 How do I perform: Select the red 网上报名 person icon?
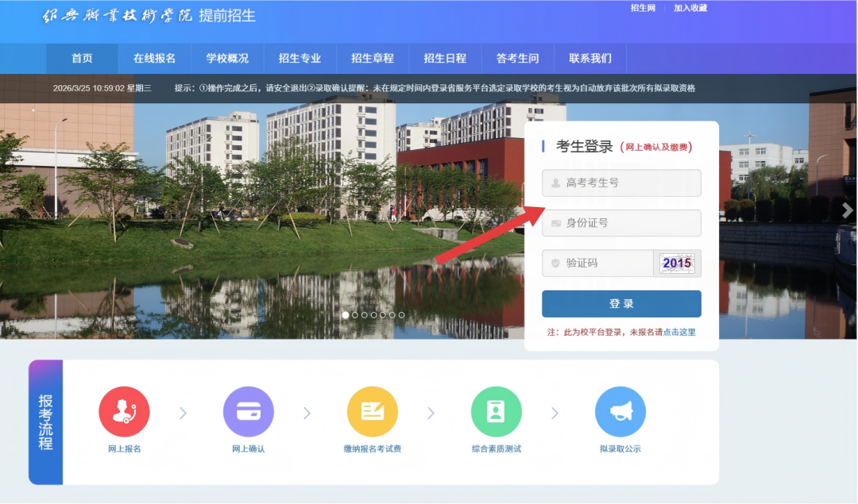(x=124, y=411)
